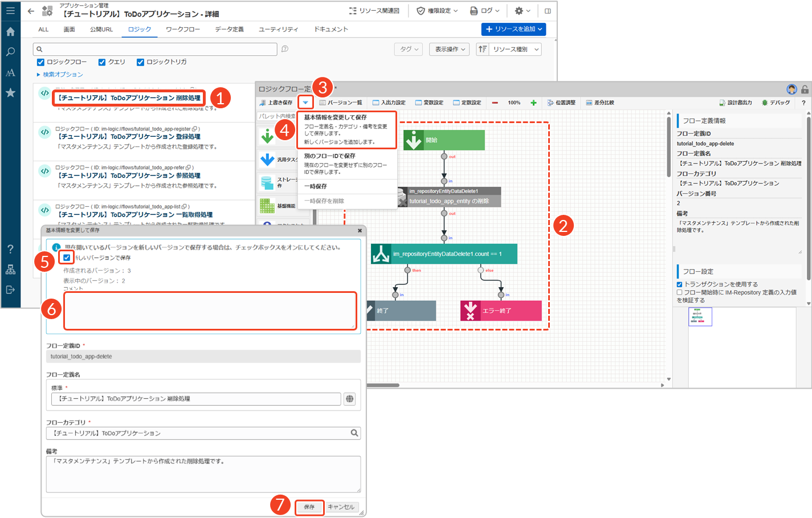Toggle the ロジックフロー filter checkbox
This screenshot has width=812, height=518.
click(40, 62)
